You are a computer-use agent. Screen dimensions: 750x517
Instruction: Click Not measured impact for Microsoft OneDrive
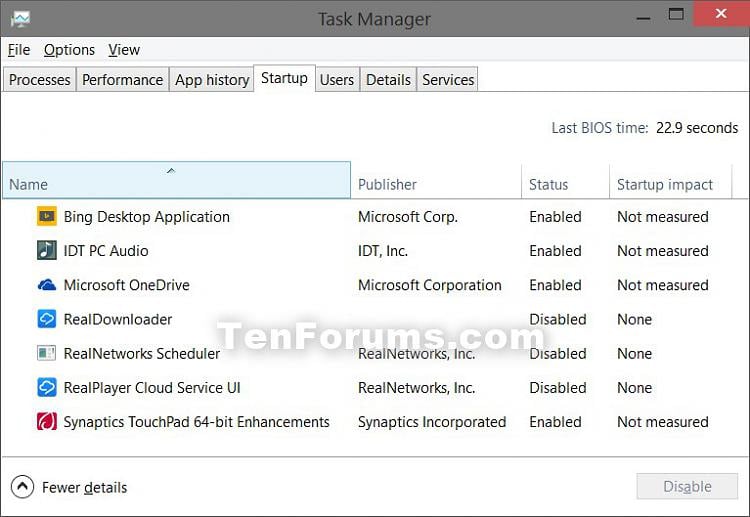point(663,285)
